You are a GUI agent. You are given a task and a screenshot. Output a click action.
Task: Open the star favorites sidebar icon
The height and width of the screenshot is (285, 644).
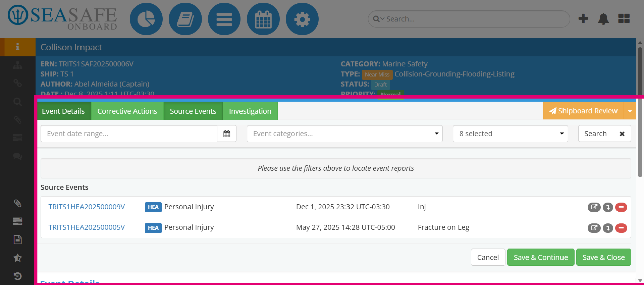click(18, 258)
